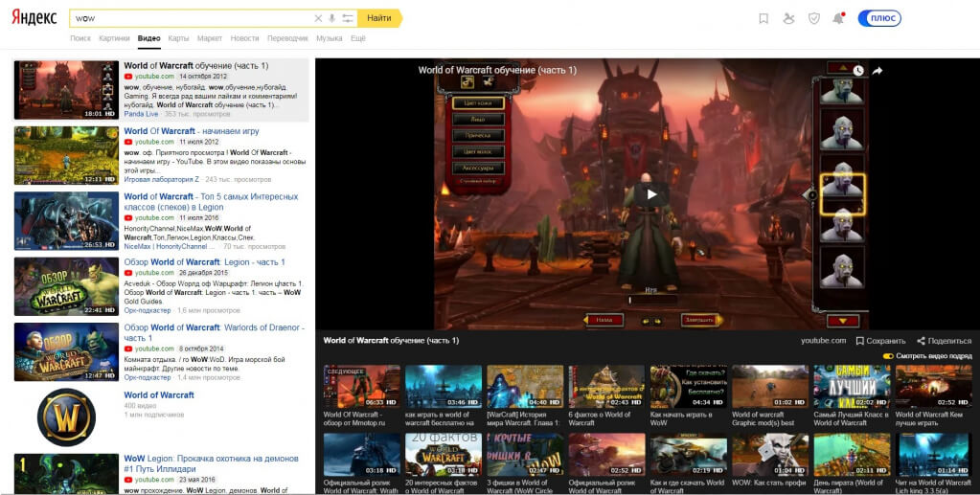Open related video Самый Лучший Класс
980x495 pixels.
click(852, 395)
